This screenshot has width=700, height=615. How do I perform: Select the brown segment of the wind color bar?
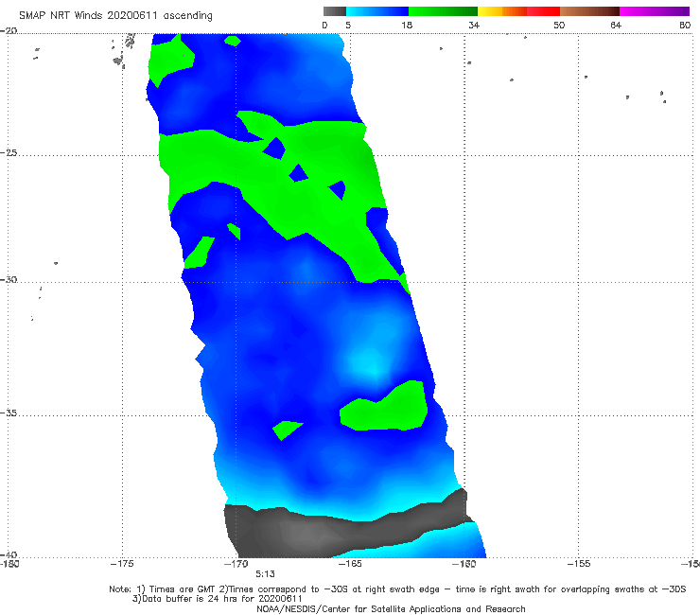(x=589, y=11)
